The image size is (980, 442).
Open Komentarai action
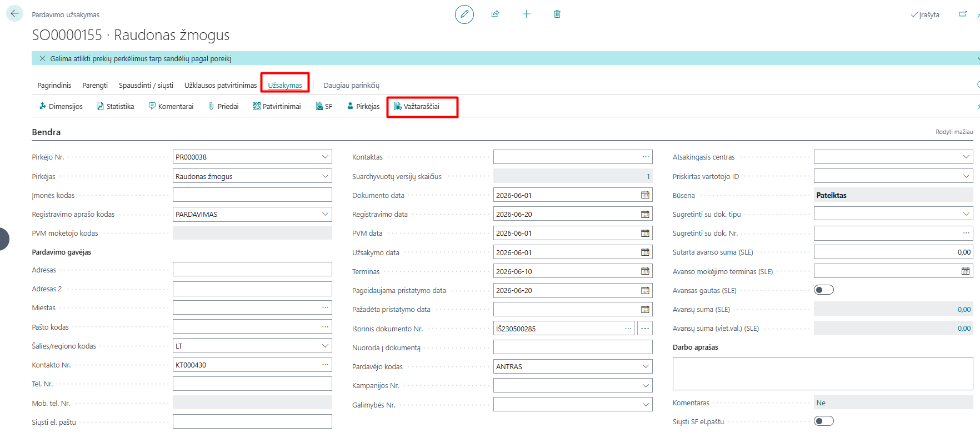click(171, 106)
